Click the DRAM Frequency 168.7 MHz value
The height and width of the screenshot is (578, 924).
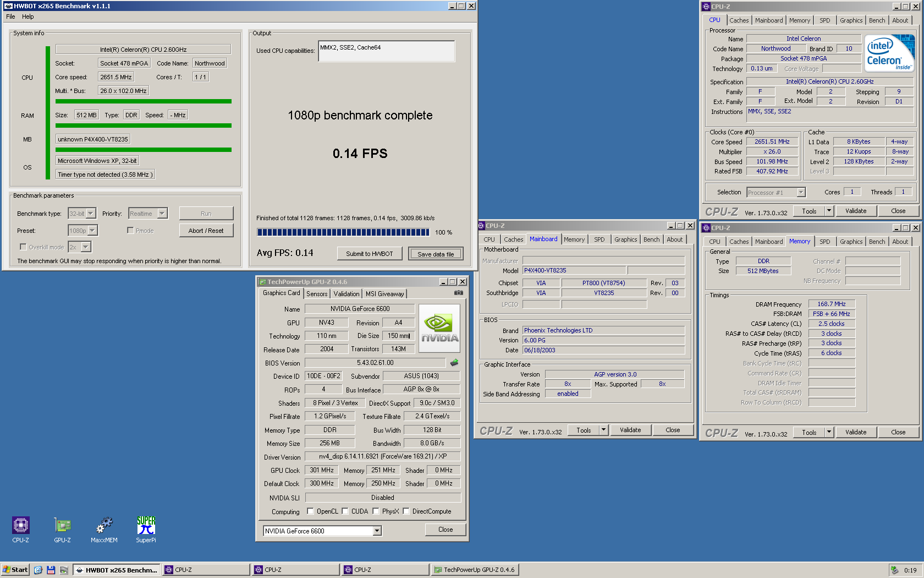click(x=832, y=304)
